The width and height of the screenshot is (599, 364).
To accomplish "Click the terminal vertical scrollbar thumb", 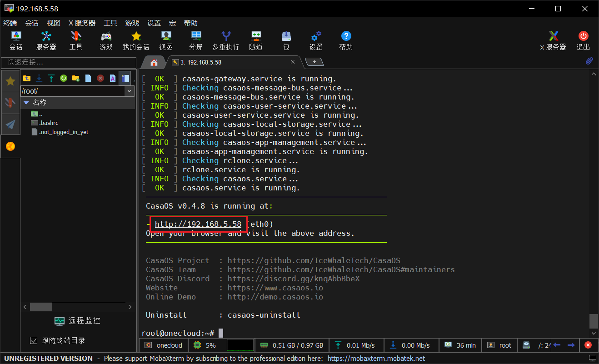I will click(x=594, y=321).
